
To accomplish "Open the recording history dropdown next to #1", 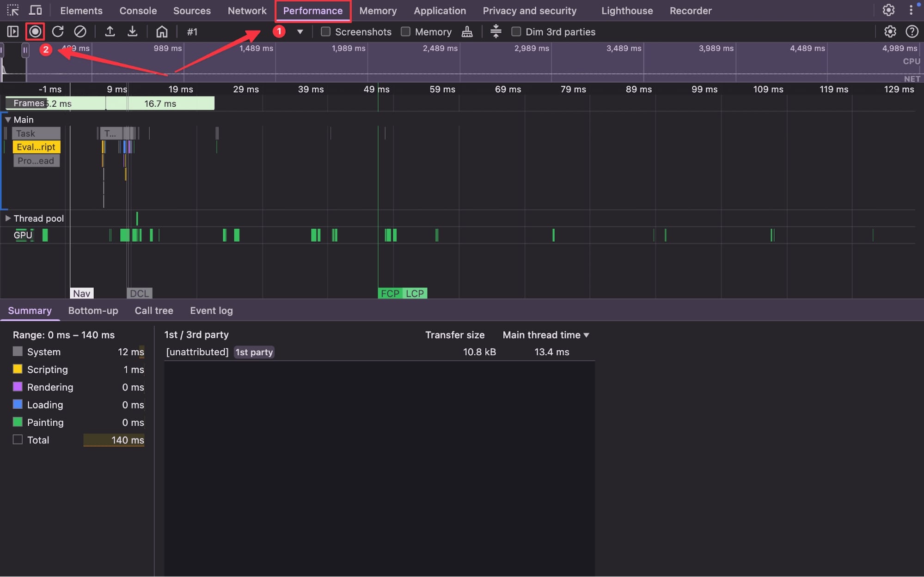I will [x=300, y=32].
